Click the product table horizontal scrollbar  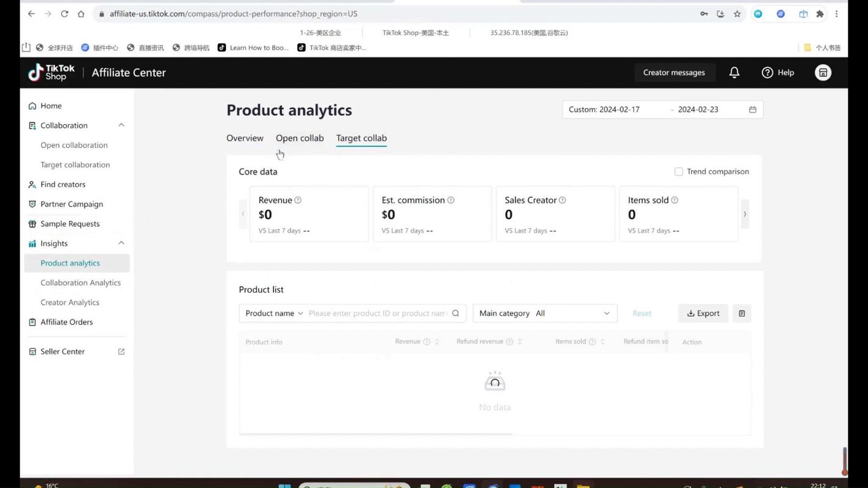[375, 434]
